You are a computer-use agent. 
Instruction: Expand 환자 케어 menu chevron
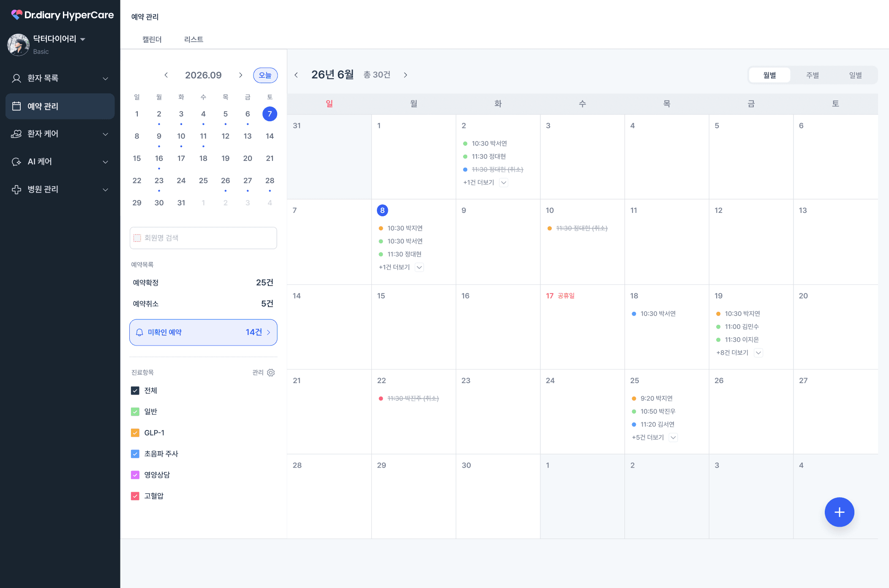pos(106,134)
